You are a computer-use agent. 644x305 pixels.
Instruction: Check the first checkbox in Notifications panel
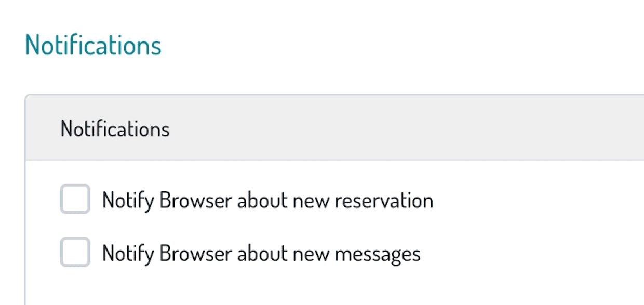point(75,199)
